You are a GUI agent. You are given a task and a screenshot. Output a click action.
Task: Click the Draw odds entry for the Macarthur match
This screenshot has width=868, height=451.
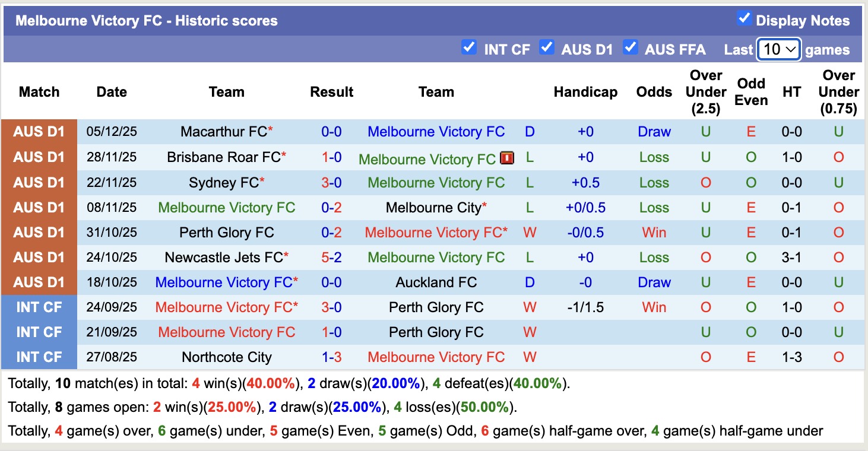(x=654, y=131)
